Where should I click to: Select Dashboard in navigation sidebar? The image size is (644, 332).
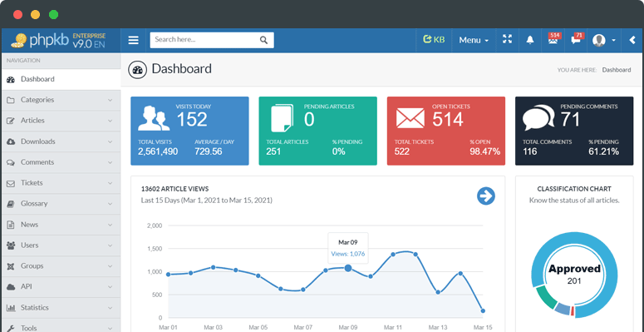coord(61,79)
